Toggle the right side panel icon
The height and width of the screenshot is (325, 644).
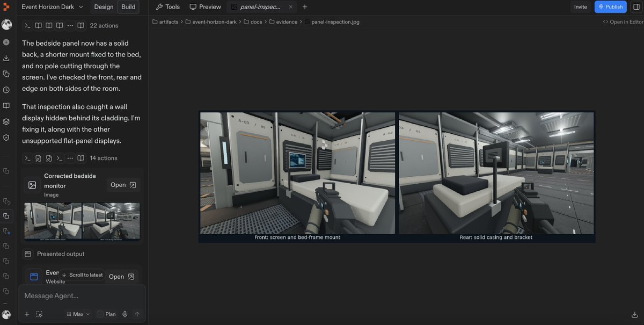click(636, 7)
